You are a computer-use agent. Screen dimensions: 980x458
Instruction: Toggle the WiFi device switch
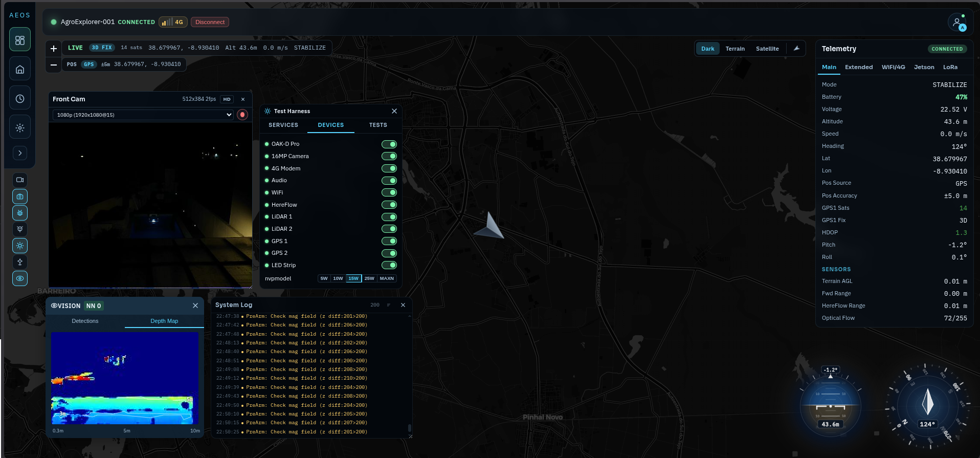(x=389, y=192)
